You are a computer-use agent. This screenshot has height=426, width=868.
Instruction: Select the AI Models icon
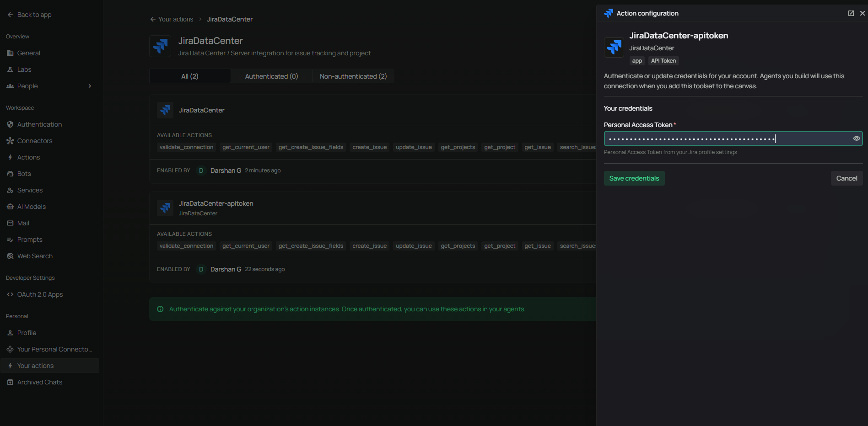10,207
